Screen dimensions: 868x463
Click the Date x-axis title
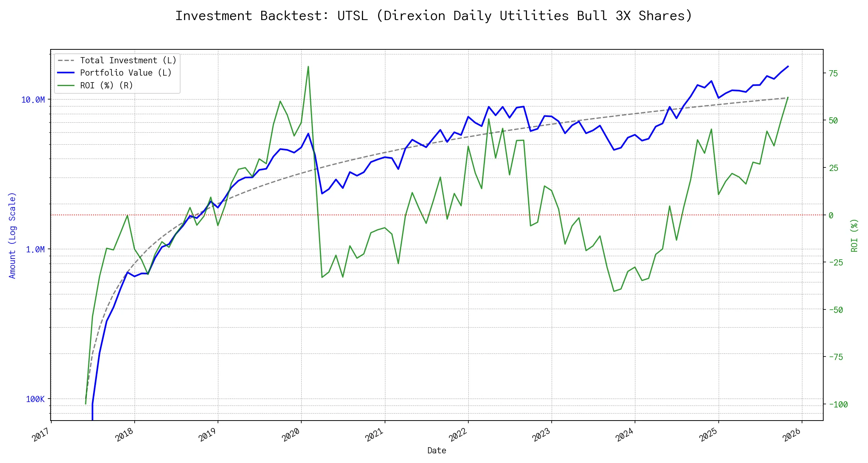click(437, 451)
